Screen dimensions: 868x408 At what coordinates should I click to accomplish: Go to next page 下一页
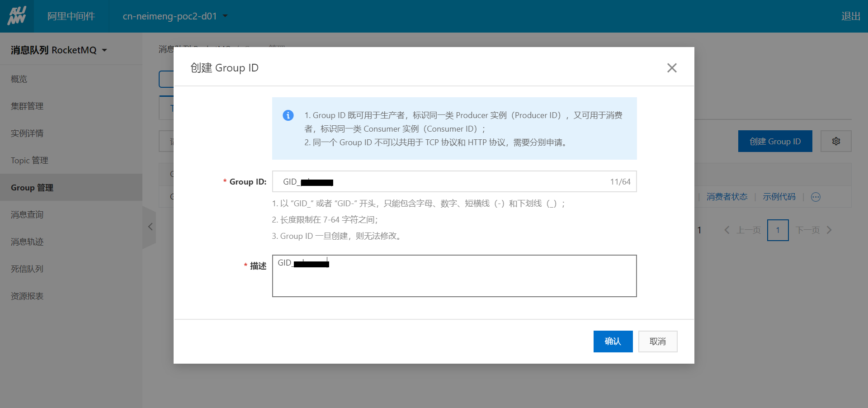(x=814, y=230)
